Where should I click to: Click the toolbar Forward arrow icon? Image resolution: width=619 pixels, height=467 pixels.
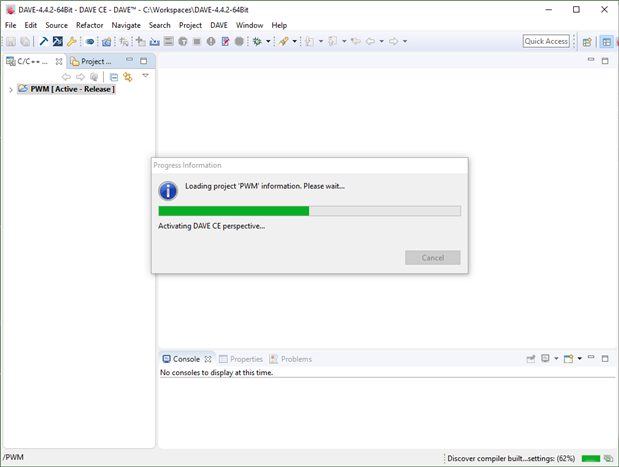[x=394, y=41]
